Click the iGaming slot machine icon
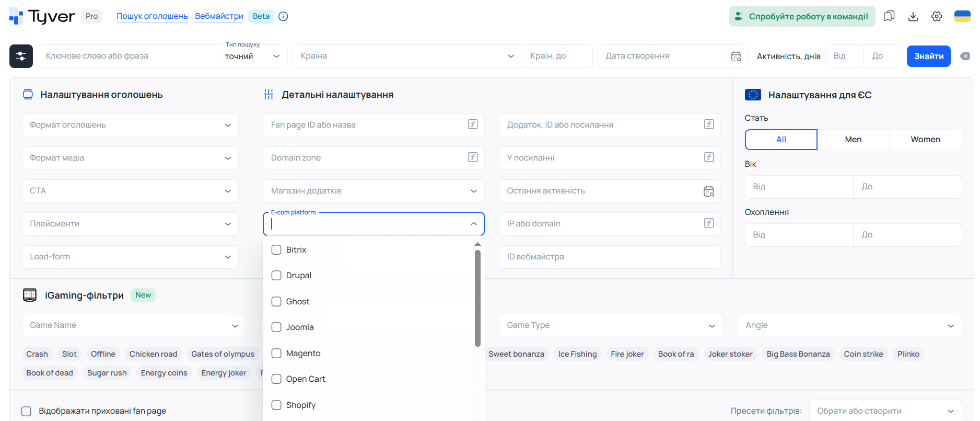The height and width of the screenshot is (421, 980). pos(30,295)
